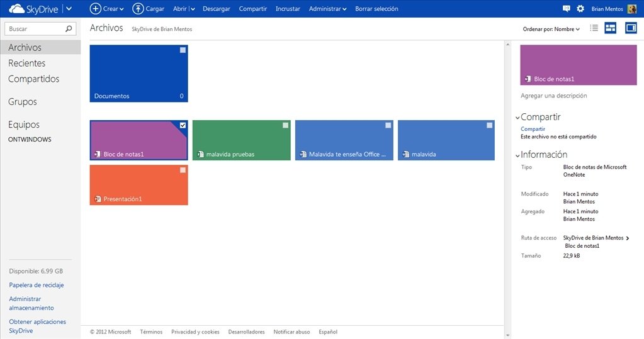Click the PowerPoint icon on Presentación1 tile

pyautogui.click(x=98, y=199)
